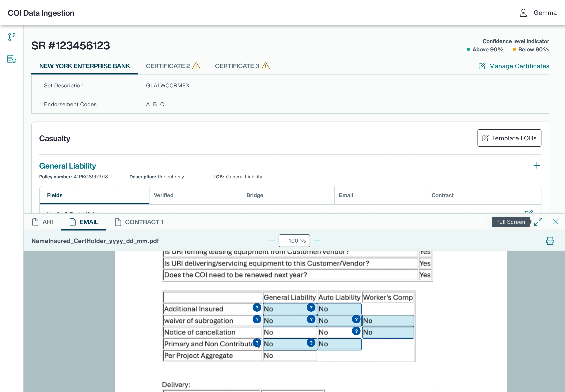Click the General Liability section heading

[x=68, y=166]
